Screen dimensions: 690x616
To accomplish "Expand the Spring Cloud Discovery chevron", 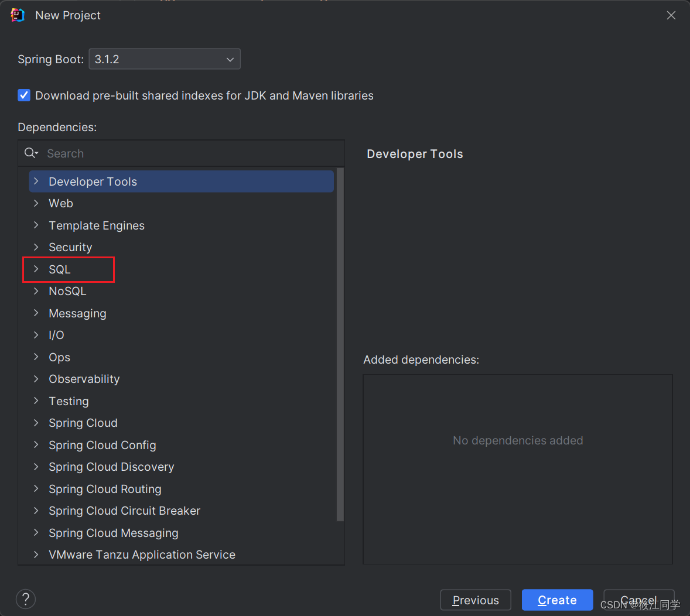I will [x=36, y=467].
